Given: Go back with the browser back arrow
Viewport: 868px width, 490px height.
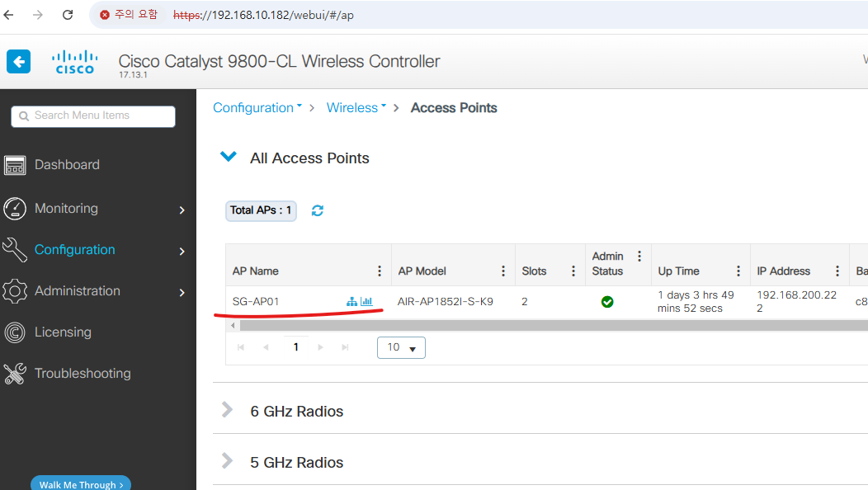Looking at the screenshot, I should pyautogui.click(x=9, y=15).
